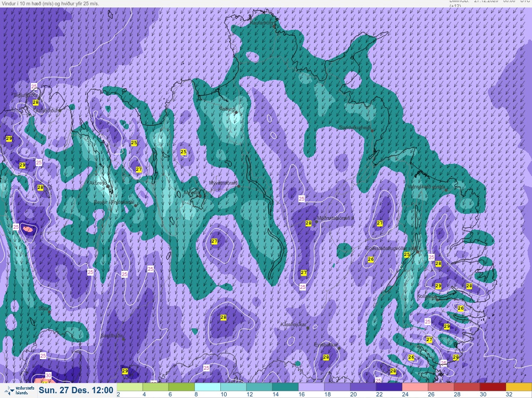The width and height of the screenshot is (532, 398).
Task: Select the purple 18–20 m/s legend swatch
Action: [x=337, y=387]
